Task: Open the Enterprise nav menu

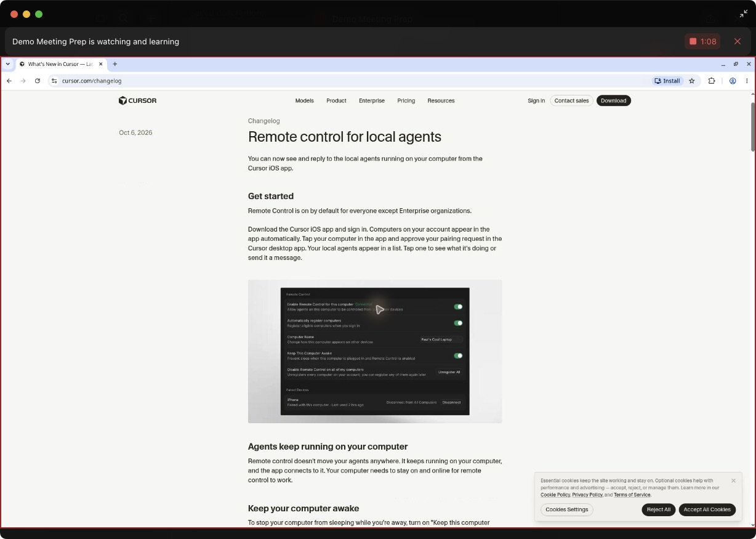Action: 372,100
